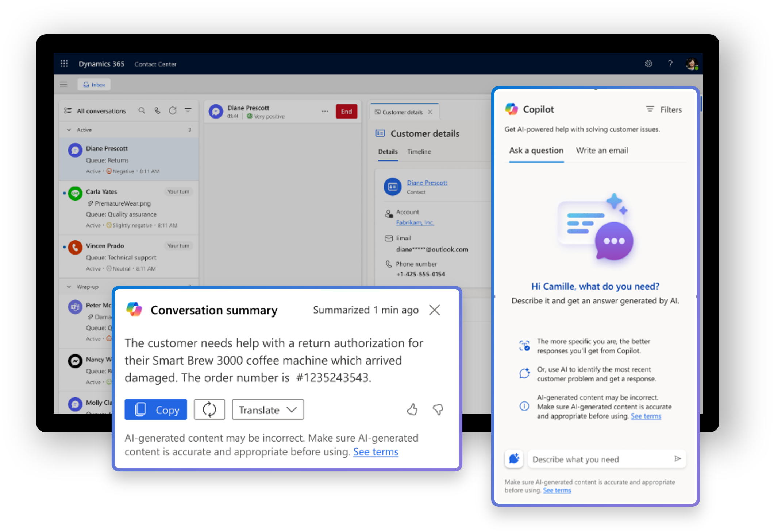
Task: Regenerate the conversation summary
Action: 209,410
